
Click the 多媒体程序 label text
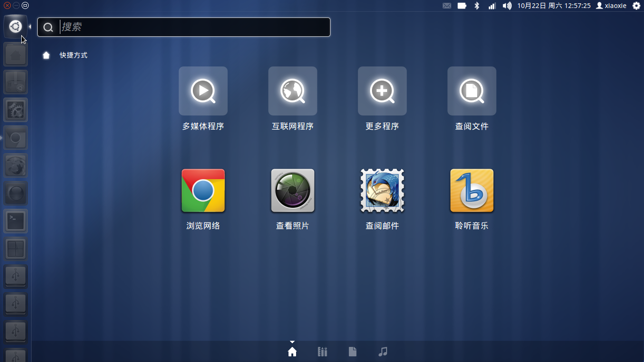click(203, 126)
